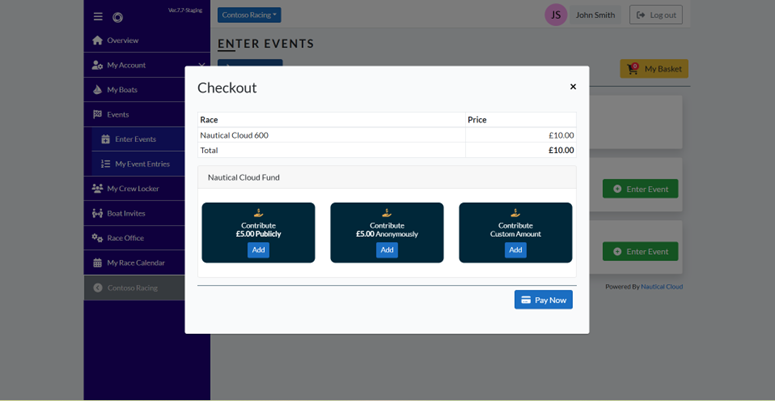Collapse the My Account section

point(201,65)
